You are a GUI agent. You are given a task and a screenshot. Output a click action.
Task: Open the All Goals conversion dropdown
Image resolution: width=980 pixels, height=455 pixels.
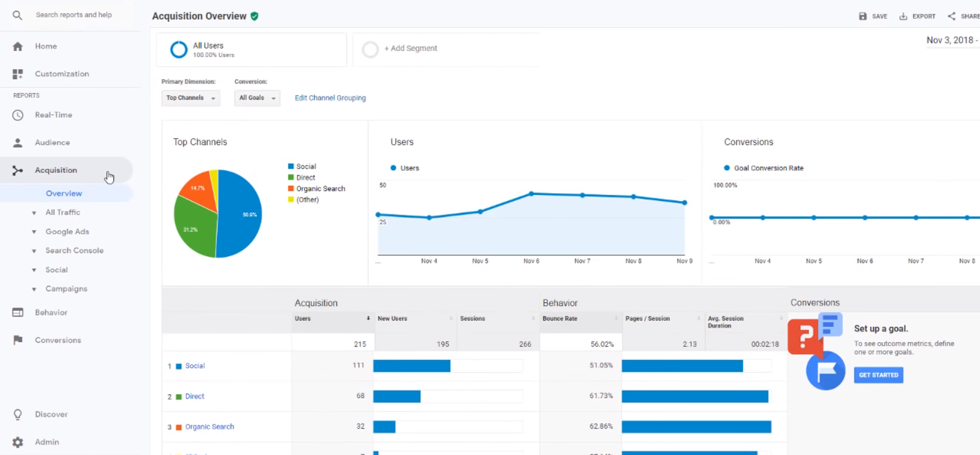coord(257,98)
